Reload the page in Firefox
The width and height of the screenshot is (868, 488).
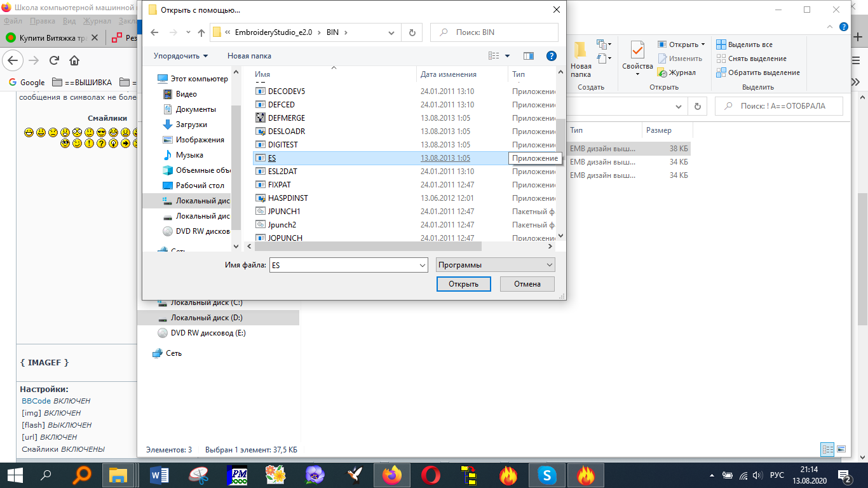point(54,60)
